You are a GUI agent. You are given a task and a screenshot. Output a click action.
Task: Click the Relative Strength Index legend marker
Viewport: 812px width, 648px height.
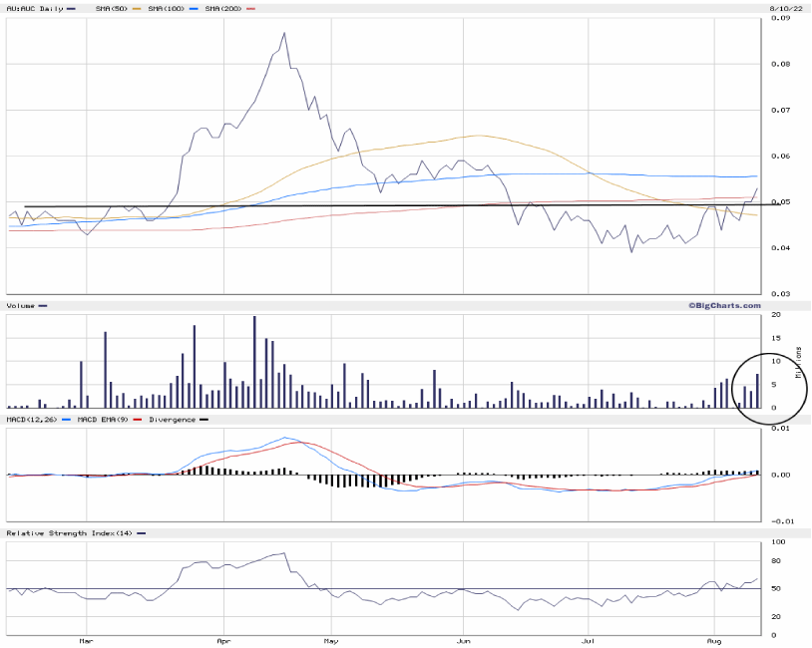coord(141,533)
